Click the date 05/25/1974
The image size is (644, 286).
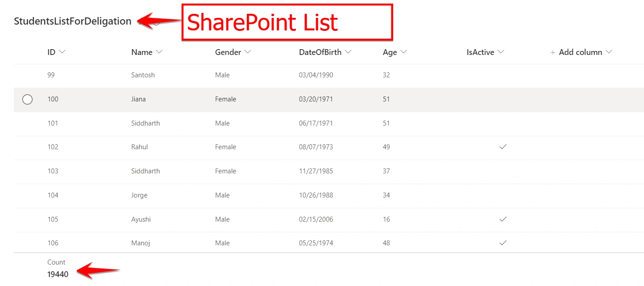[x=316, y=243]
